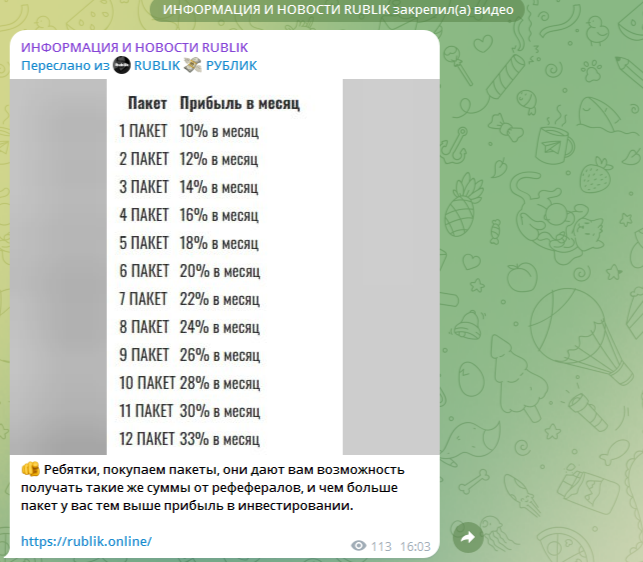Click the view count 113

click(381, 546)
